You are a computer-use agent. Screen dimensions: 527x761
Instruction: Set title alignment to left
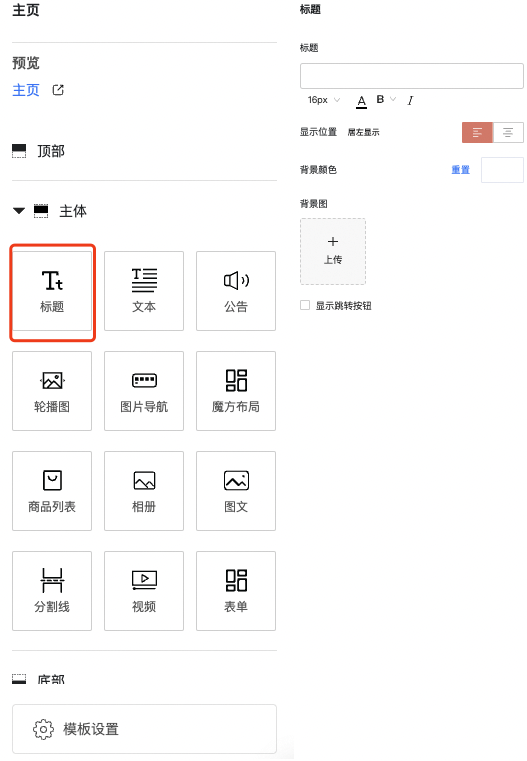[x=477, y=132]
